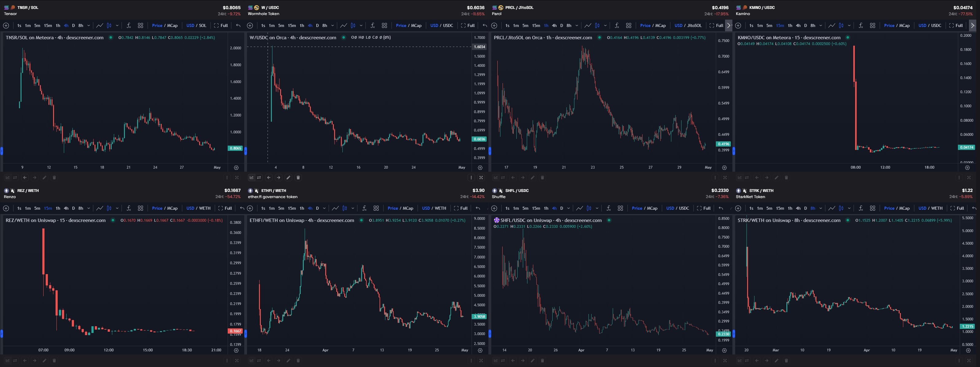Screen dimensions: 980x367
Task: Switch STRK/WETH chart to MCap
Action: [x=904, y=208]
